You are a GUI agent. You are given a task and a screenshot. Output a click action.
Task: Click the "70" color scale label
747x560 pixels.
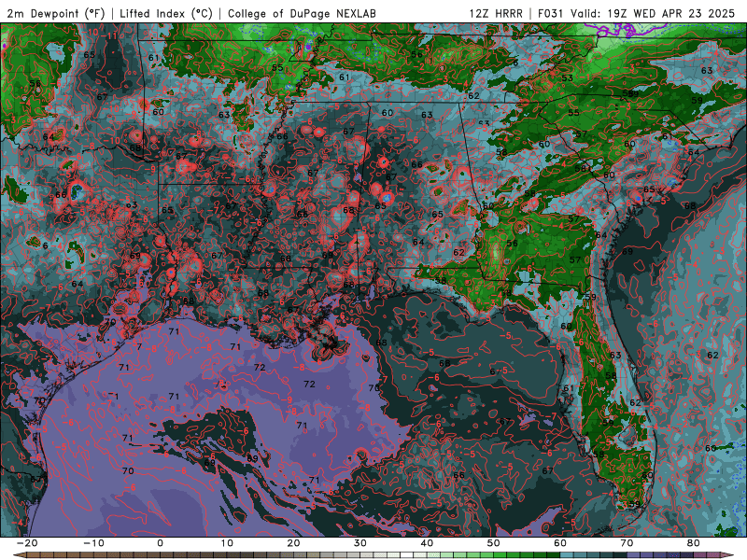(x=627, y=543)
